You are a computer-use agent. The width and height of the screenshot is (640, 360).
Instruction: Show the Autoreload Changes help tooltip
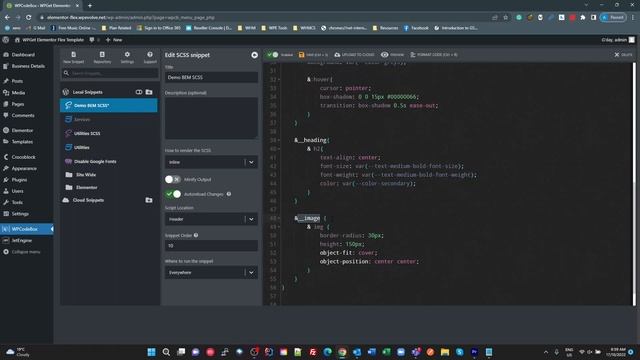tap(229, 194)
